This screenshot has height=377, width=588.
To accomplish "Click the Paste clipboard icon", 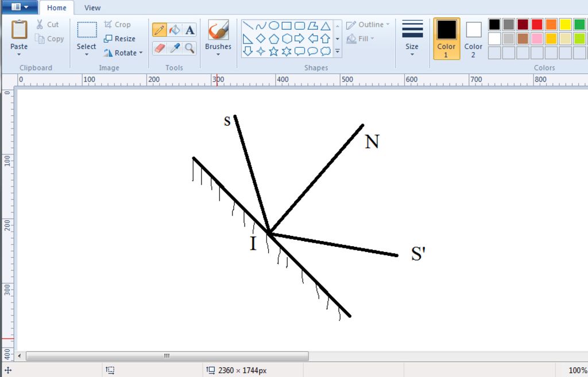I will 19,30.
